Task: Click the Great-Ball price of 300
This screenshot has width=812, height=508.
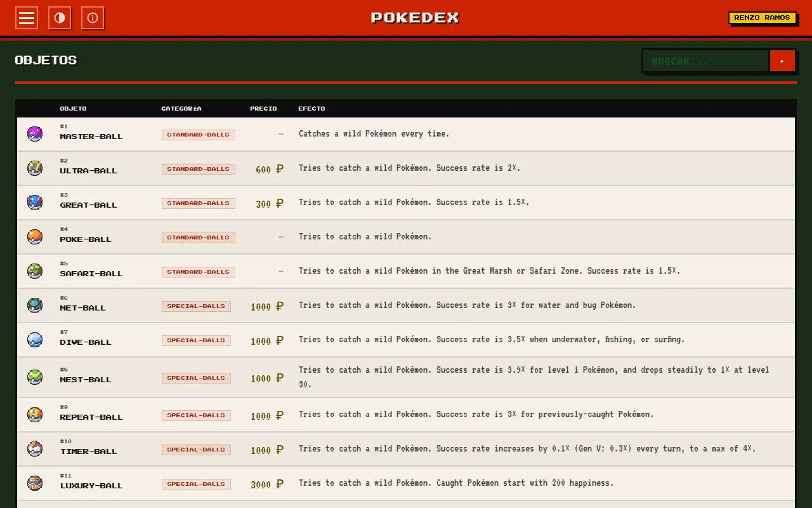Action: (269, 204)
